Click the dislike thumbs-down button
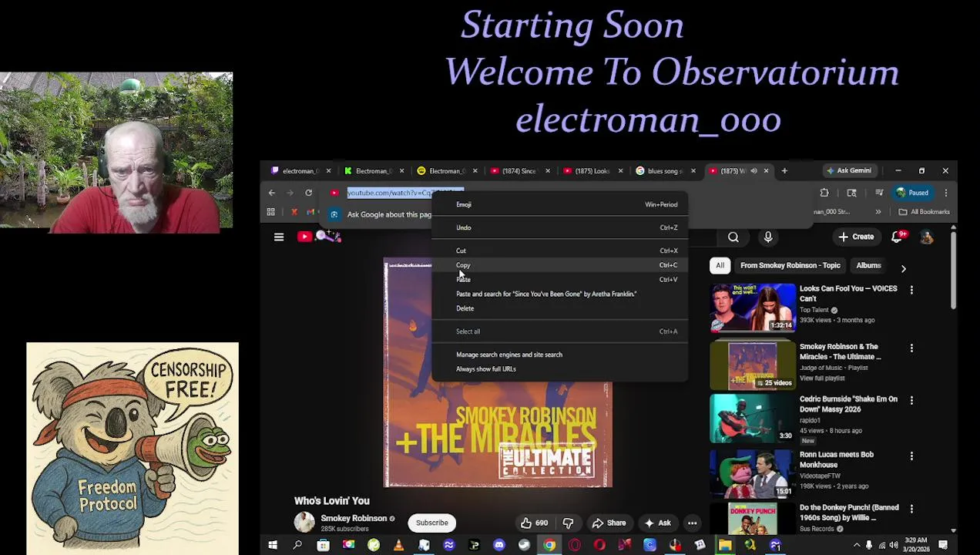 click(568, 523)
